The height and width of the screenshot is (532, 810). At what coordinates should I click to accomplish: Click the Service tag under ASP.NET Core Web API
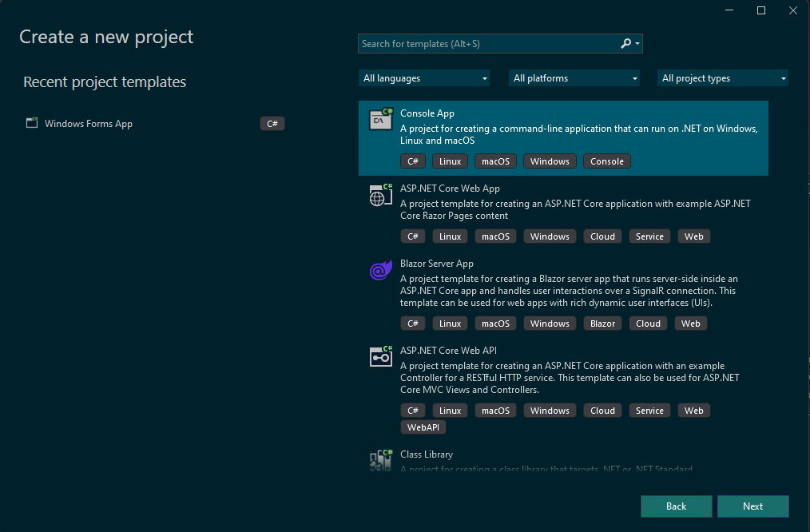coord(649,410)
